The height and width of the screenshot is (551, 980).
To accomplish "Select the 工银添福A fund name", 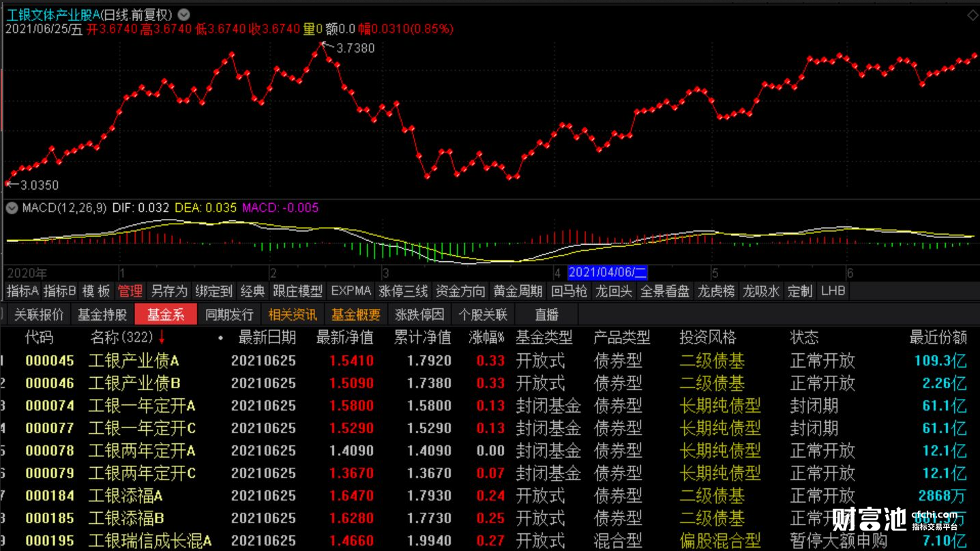I will (x=125, y=496).
